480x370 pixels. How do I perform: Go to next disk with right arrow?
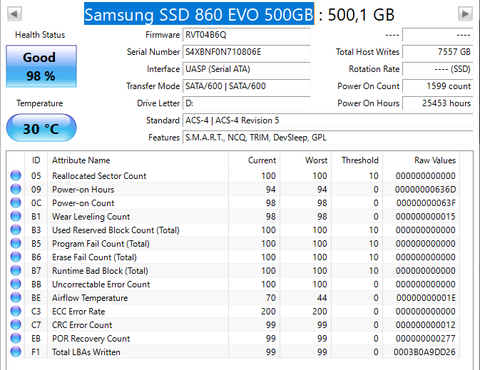pyautogui.click(x=465, y=14)
